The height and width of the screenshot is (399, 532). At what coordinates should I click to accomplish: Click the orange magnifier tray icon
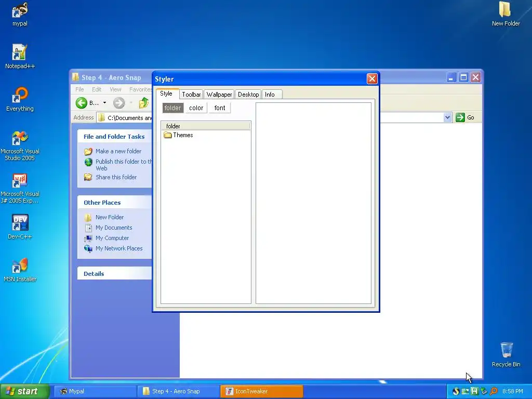click(x=494, y=391)
